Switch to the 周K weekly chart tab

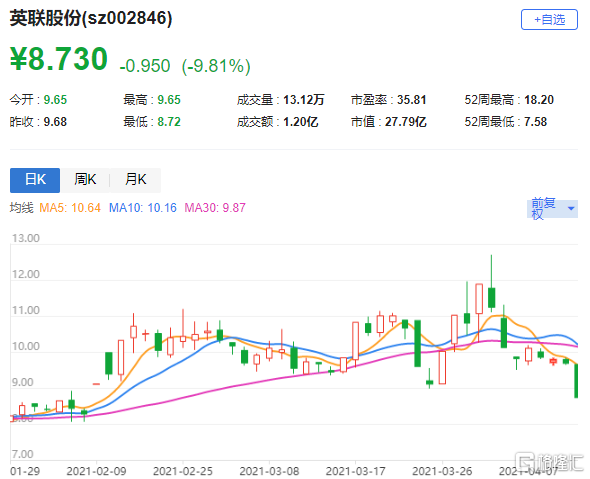coord(85,180)
